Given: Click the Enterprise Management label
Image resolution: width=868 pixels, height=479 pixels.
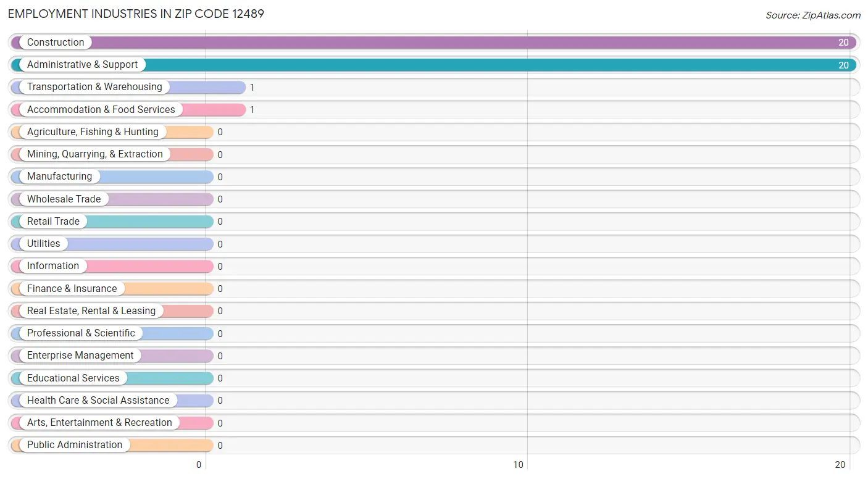Looking at the screenshot, I should [80, 356].
